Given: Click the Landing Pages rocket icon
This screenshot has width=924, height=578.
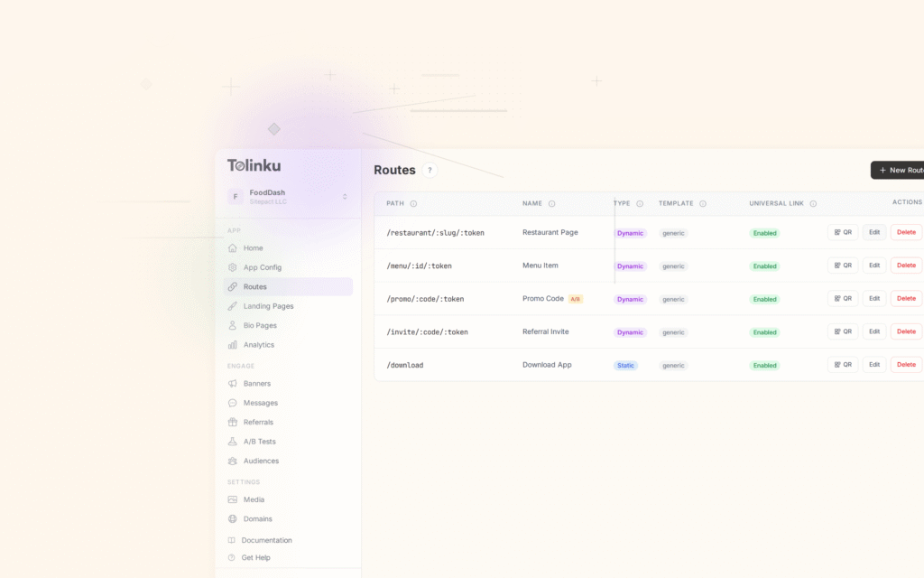Looking at the screenshot, I should click(x=233, y=306).
